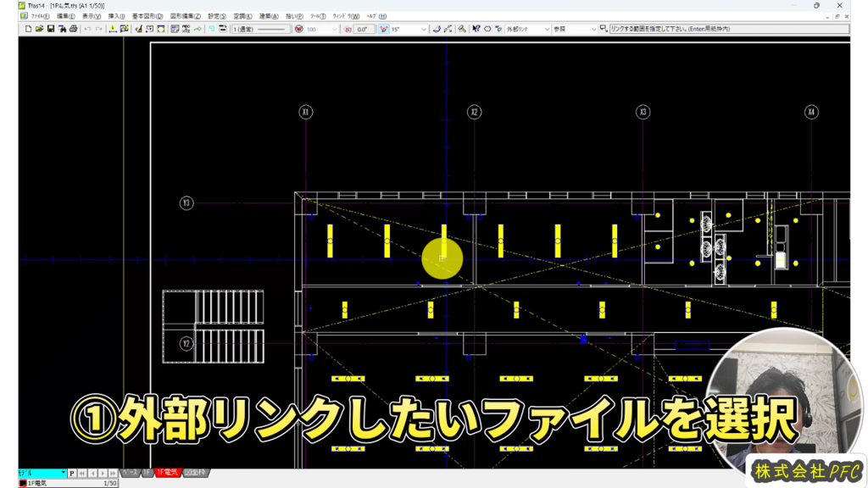Screen dimensions: 868x488
Task: Toggle the P button in sheet bar
Action: (x=72, y=473)
